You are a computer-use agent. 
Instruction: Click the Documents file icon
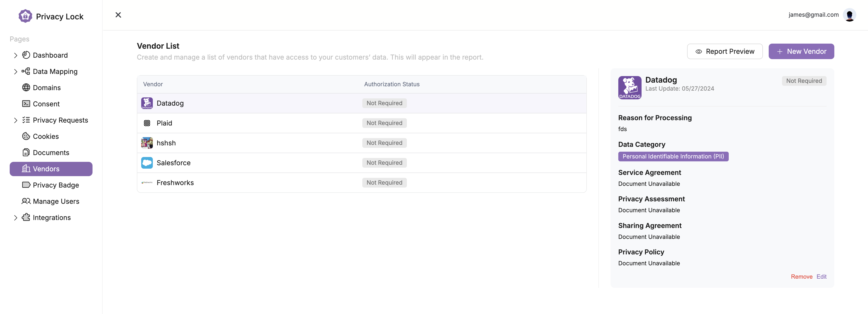[26, 152]
